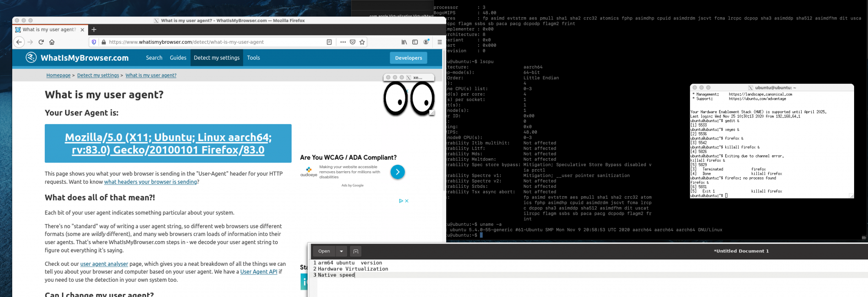Click the Firefox forward arrow

point(30,42)
